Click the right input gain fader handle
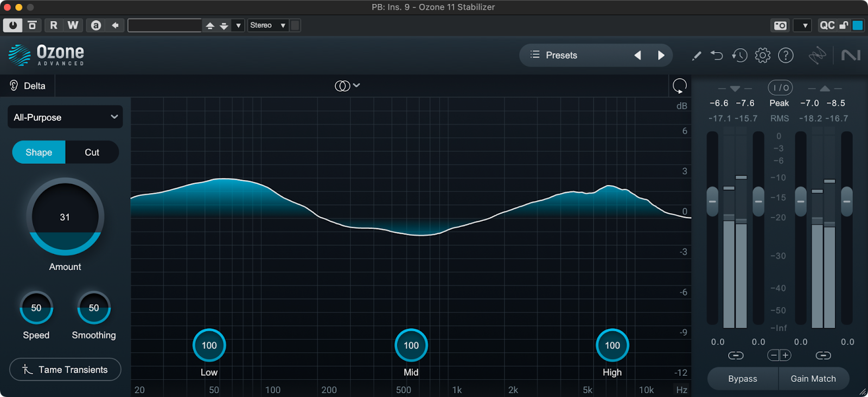This screenshot has height=397, width=868. tap(758, 201)
